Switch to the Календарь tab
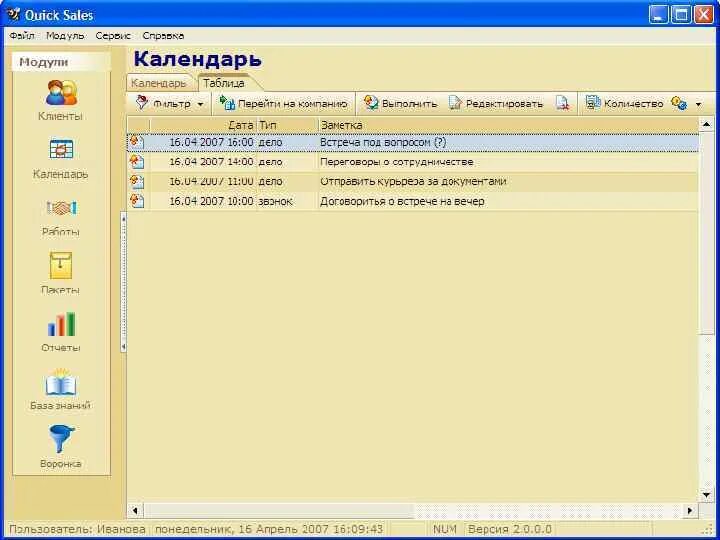Image resolution: width=720 pixels, height=540 pixels. click(x=158, y=83)
